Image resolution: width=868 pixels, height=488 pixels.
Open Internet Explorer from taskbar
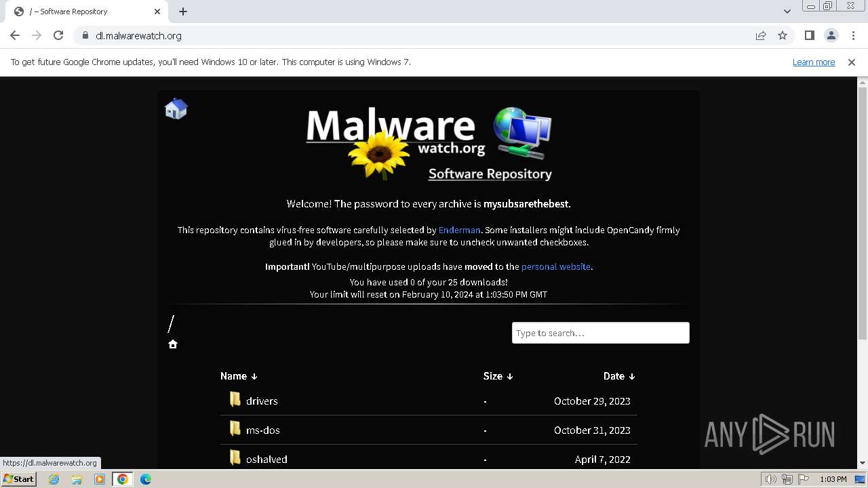(x=54, y=479)
